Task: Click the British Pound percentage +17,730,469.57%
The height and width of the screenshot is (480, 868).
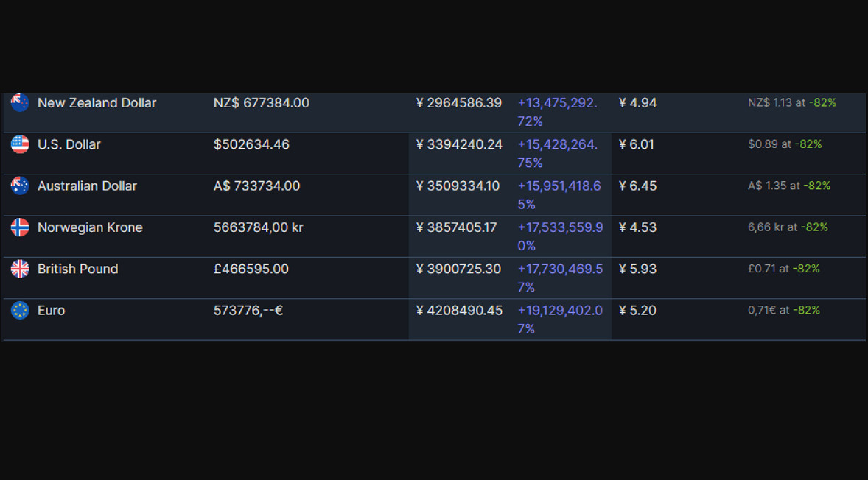Action: tap(559, 278)
